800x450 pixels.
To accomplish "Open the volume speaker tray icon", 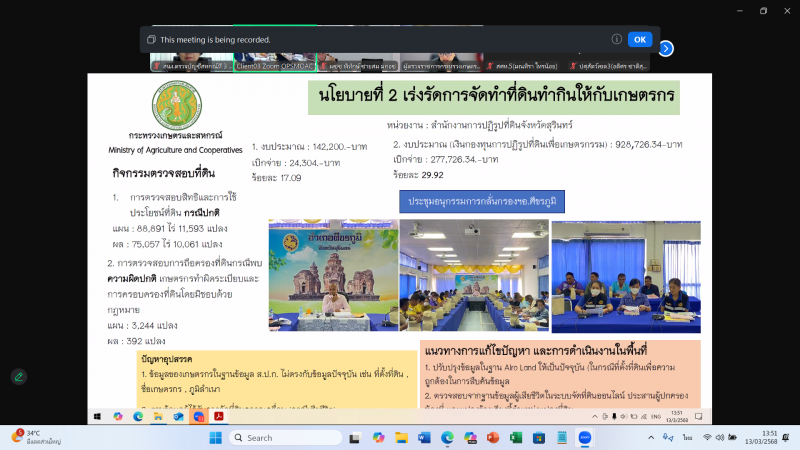I will [720, 438].
